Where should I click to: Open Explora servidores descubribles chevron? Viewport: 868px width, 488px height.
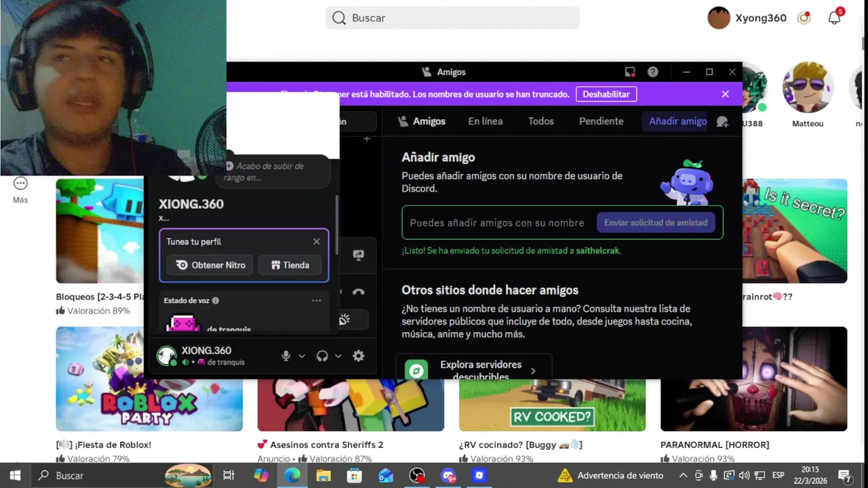coord(533,371)
